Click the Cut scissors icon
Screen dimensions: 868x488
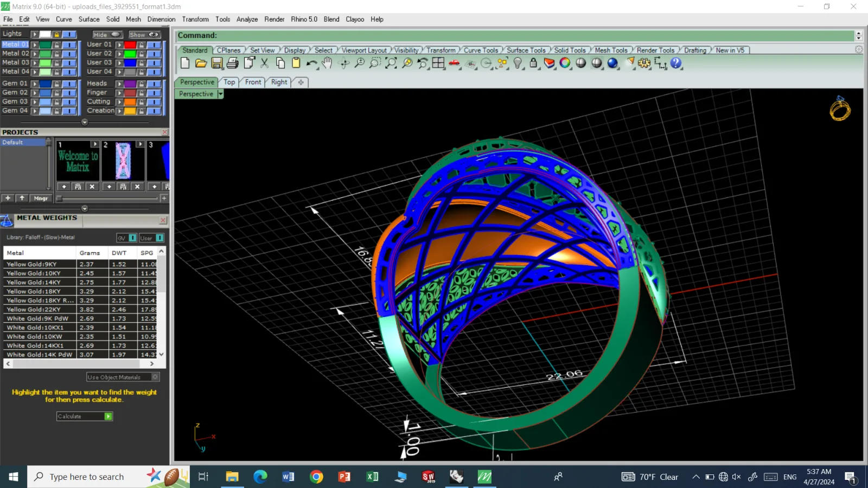(x=264, y=63)
